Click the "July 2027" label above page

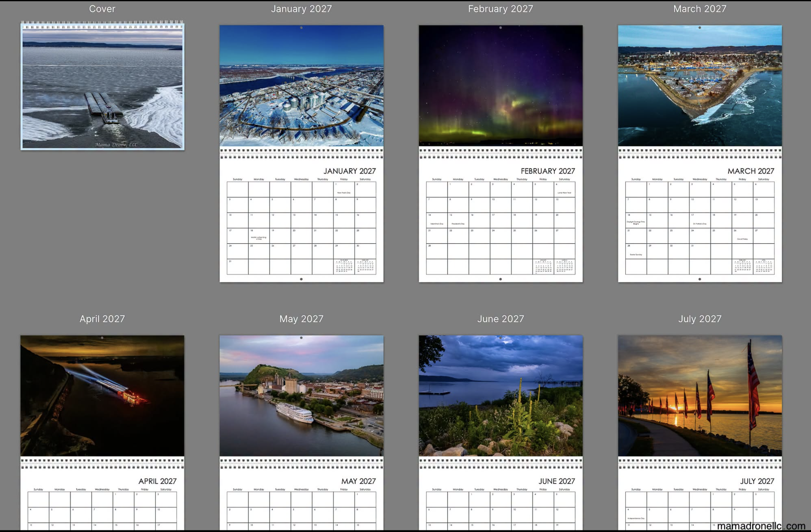pos(700,319)
